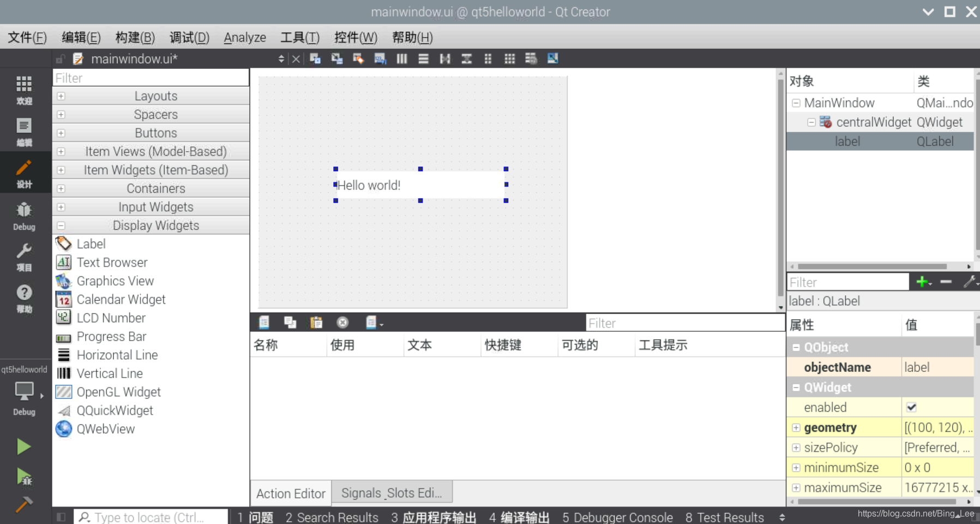980x524 pixels.
Task: Click the Edit Tab Order toolbar icon
Action: 380,58
